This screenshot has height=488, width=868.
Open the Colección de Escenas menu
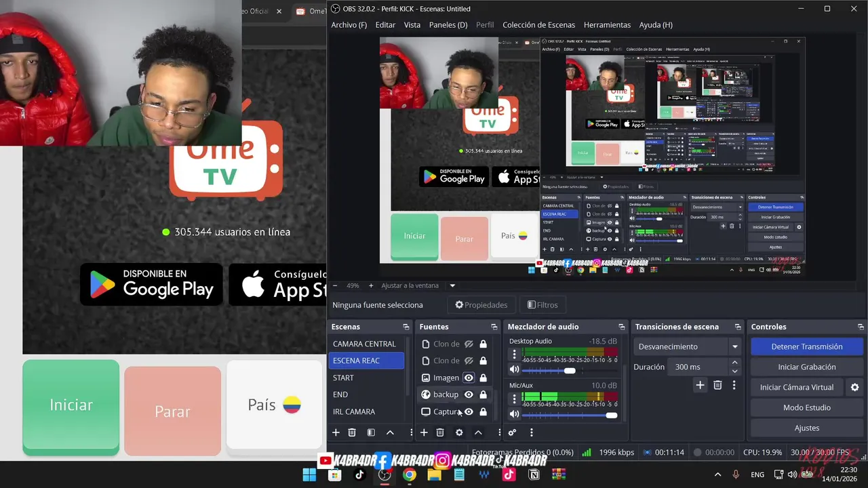(538, 24)
